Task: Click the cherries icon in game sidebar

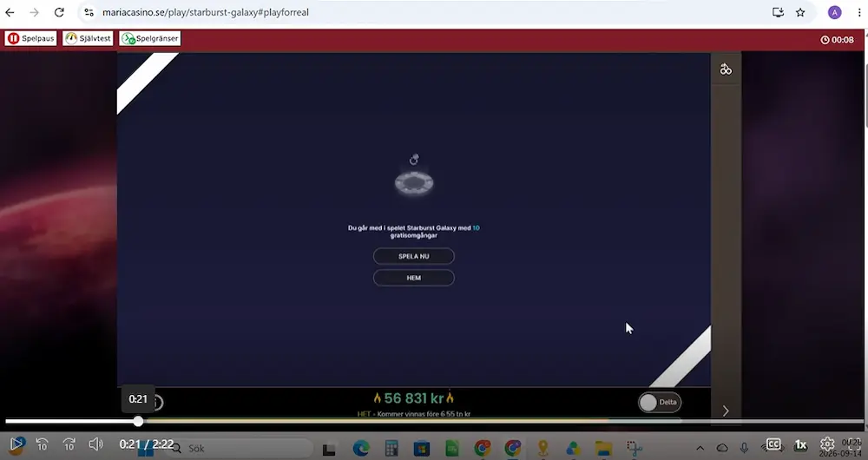Action: click(x=726, y=69)
